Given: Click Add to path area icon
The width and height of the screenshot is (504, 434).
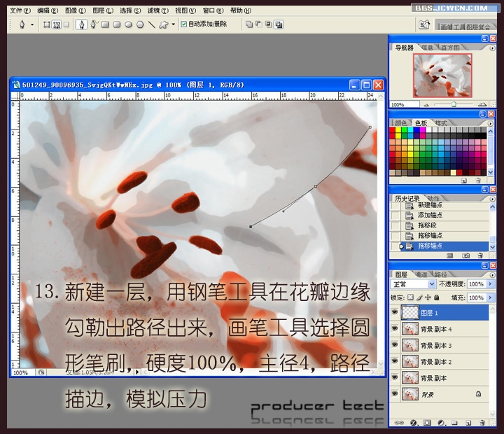Looking at the screenshot, I should 249,24.
